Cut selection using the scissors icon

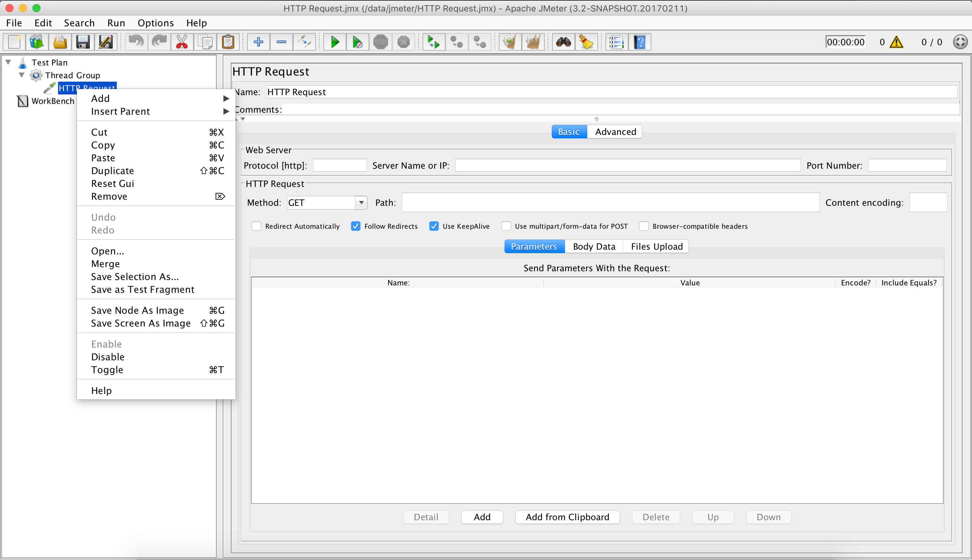pyautogui.click(x=182, y=41)
